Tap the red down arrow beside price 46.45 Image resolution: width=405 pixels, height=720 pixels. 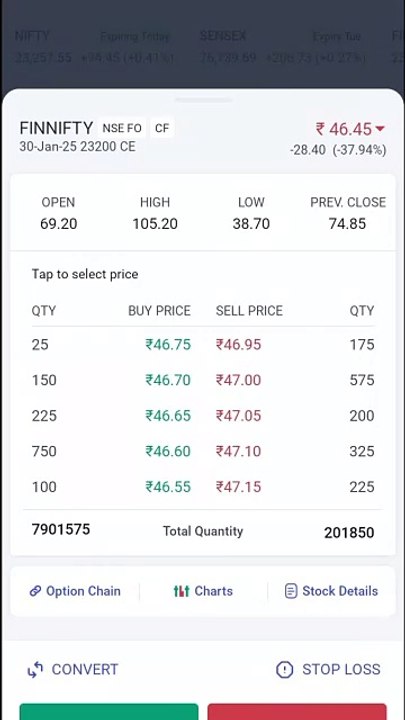pos(380,129)
